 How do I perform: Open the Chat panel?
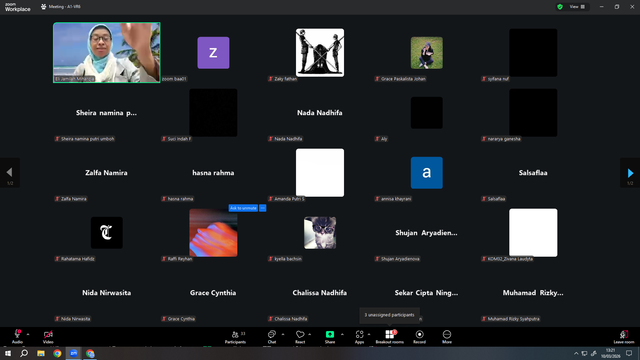pyautogui.click(x=272, y=337)
